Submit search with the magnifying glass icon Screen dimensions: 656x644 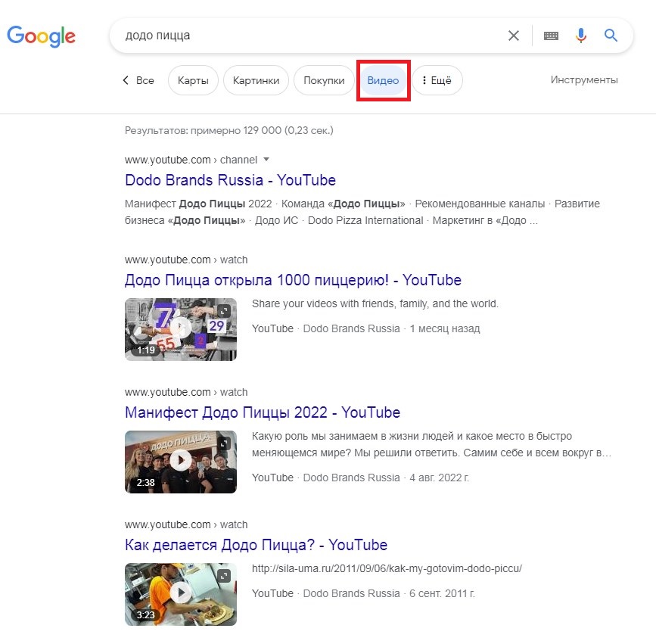click(611, 36)
